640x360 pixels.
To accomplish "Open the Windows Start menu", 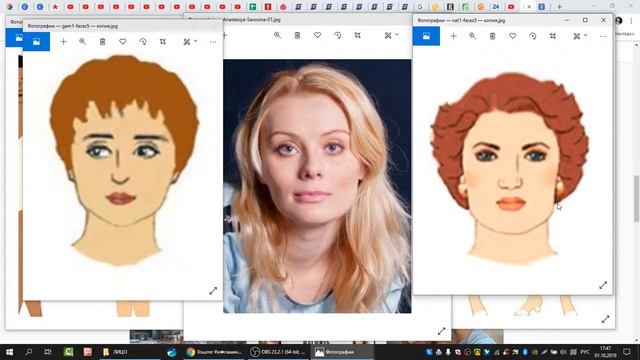I will pos(9,351).
